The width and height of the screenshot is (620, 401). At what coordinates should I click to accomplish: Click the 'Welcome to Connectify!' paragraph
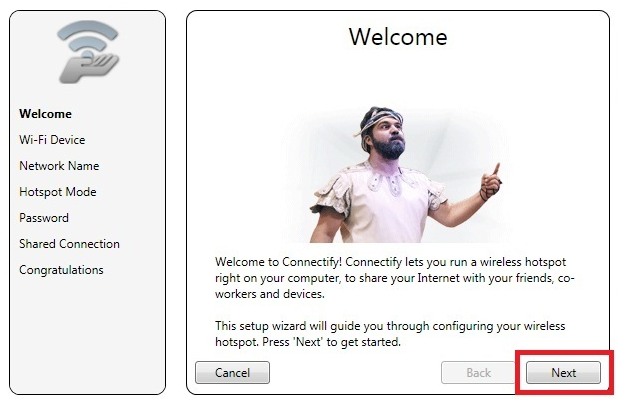point(395,278)
